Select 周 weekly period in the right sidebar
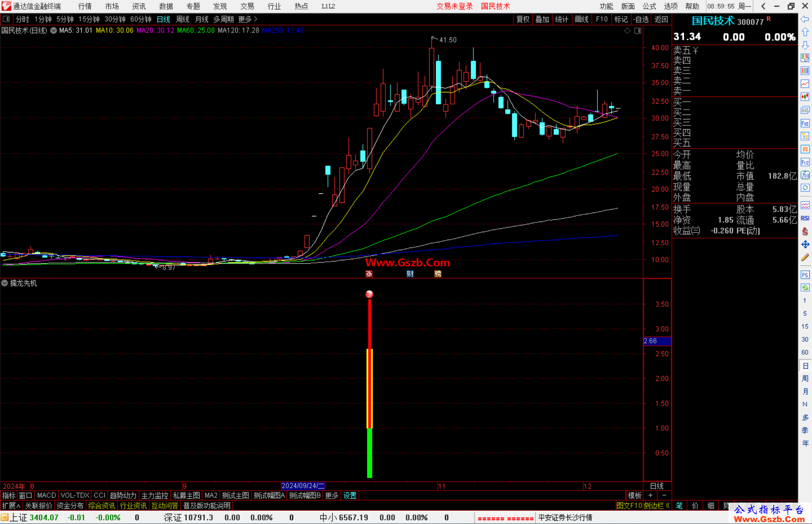This screenshot has width=812, height=524. tap(805, 379)
